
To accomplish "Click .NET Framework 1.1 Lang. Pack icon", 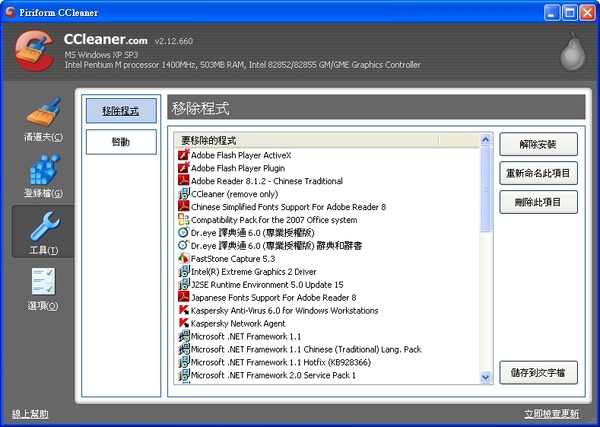I will 184,349.
